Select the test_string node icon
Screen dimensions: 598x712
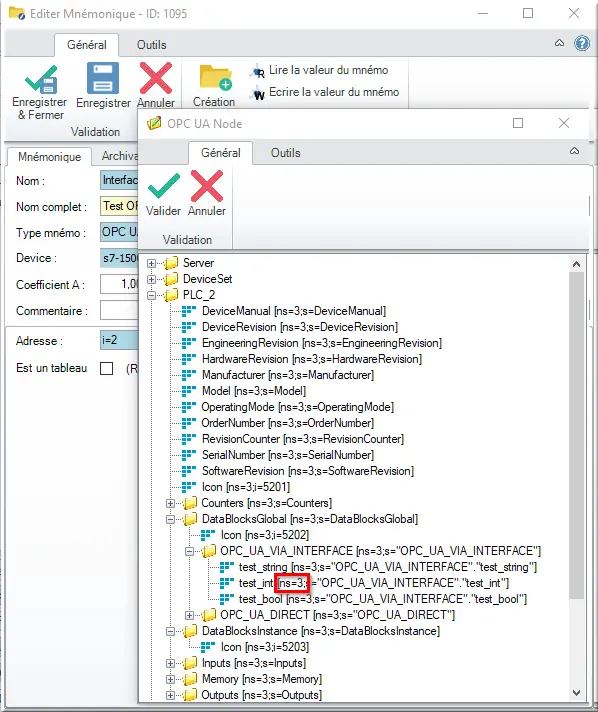pos(227,567)
